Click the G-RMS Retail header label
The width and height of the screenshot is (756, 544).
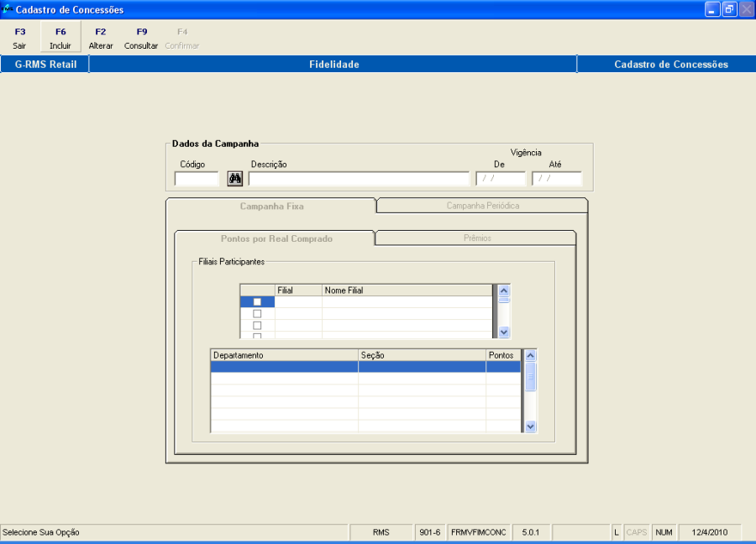coord(45,65)
